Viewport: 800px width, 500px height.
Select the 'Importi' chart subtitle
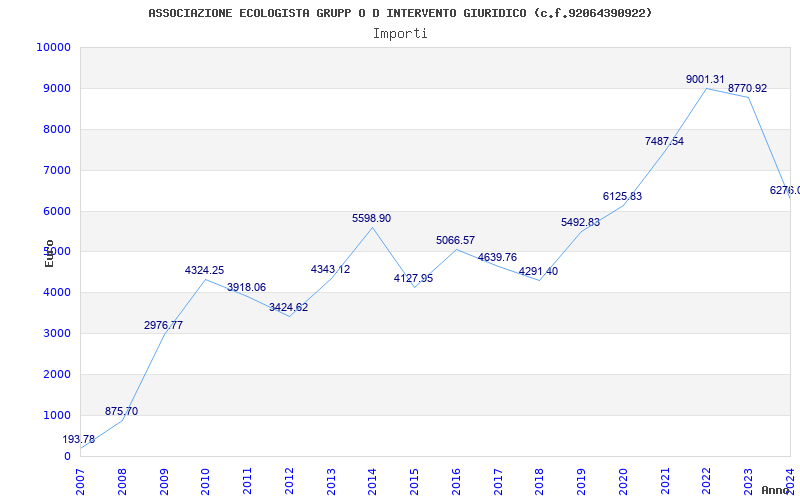(400, 34)
